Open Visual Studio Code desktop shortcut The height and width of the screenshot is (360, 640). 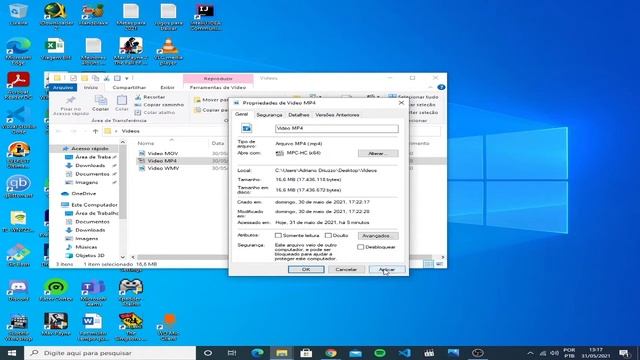pos(18,120)
